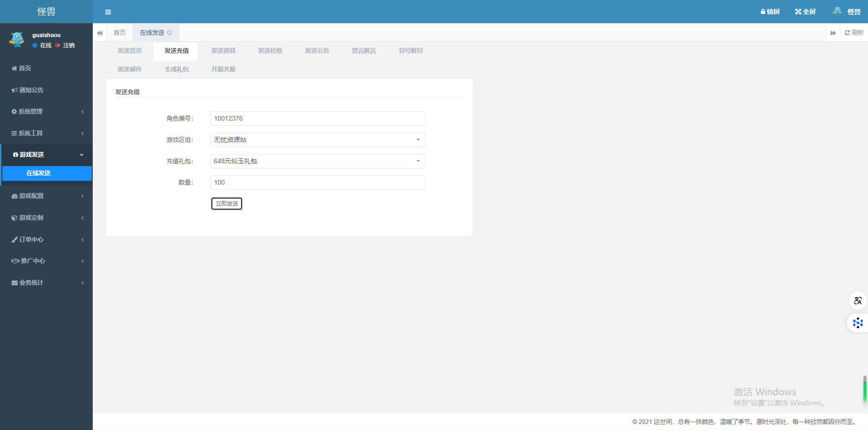Viewport: 868px width, 430px height.
Task: Open 首页 in the sidebar
Action: [46, 68]
